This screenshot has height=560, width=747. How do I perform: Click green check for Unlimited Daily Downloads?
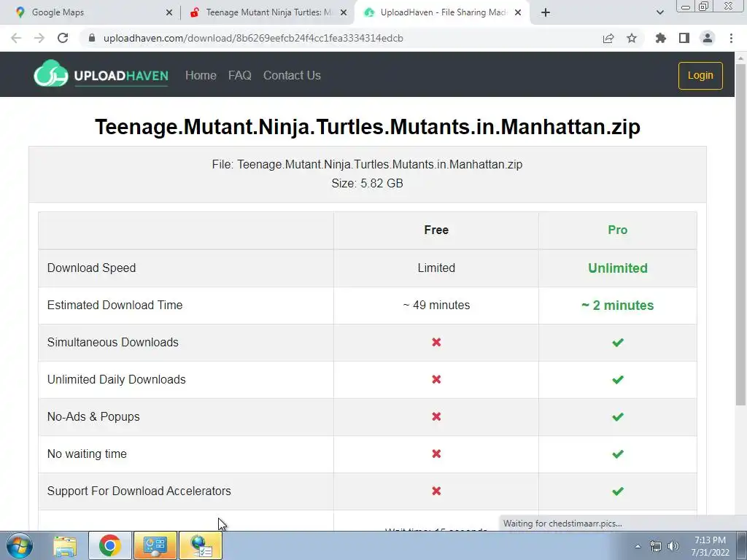click(x=617, y=379)
